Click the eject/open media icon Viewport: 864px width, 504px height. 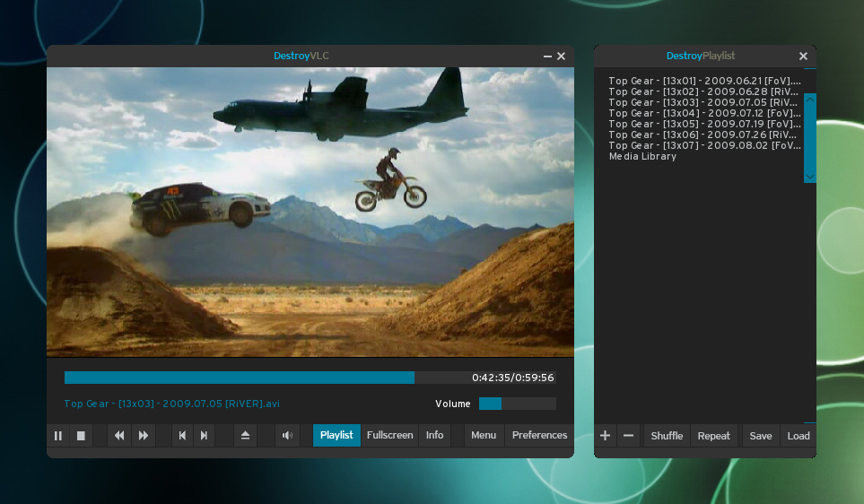pyautogui.click(x=245, y=436)
